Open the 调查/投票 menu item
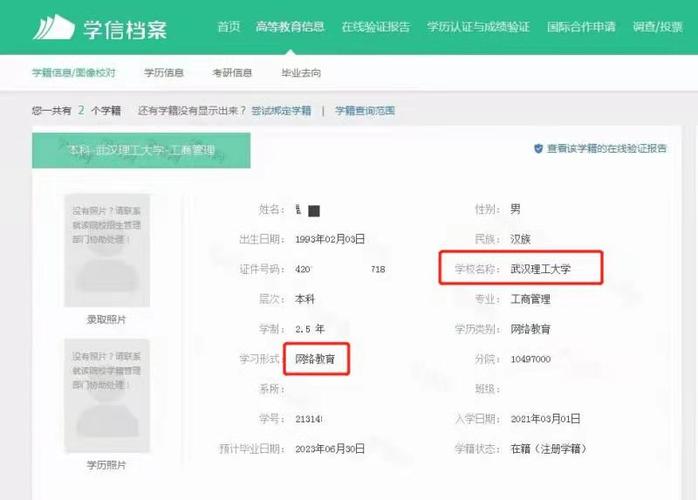 coord(657,27)
